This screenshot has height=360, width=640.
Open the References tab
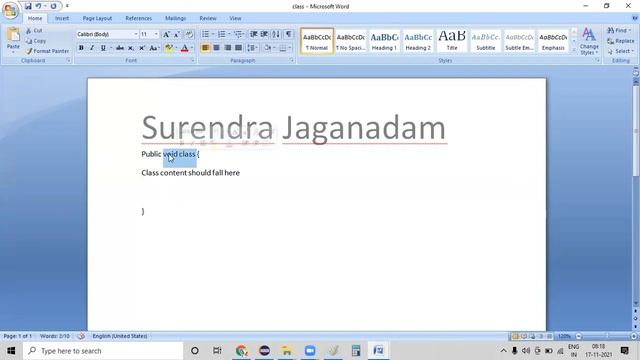pos(138,18)
